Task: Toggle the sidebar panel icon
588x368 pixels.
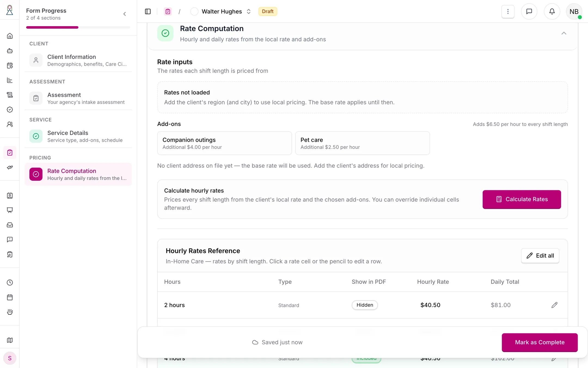Action: (148, 11)
